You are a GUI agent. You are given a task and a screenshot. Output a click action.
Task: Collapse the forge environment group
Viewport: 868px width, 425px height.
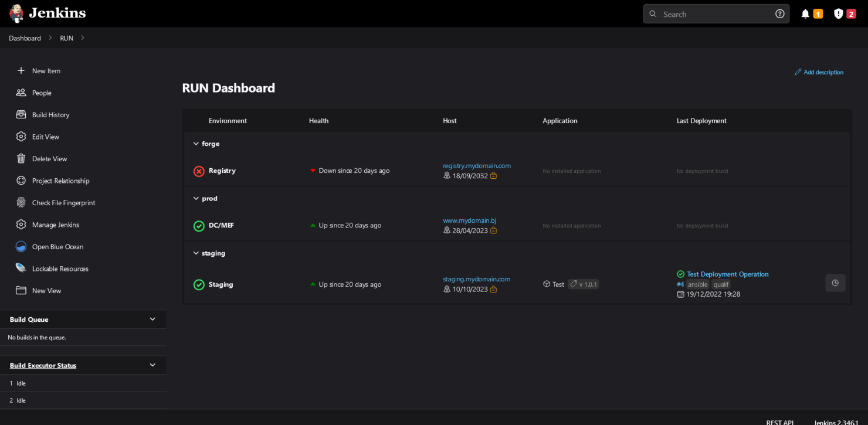tap(196, 144)
